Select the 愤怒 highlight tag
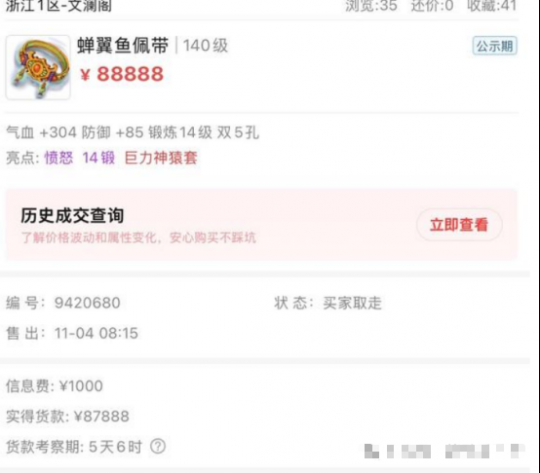 [59, 158]
